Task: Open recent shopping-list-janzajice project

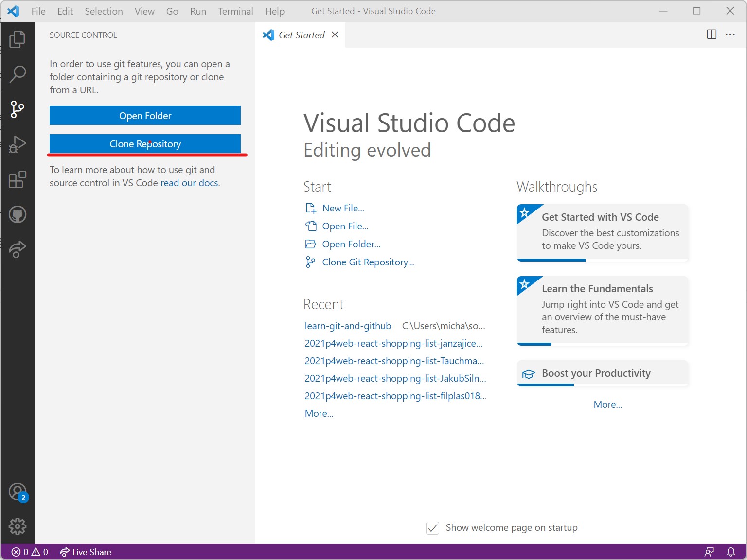Action: click(393, 343)
